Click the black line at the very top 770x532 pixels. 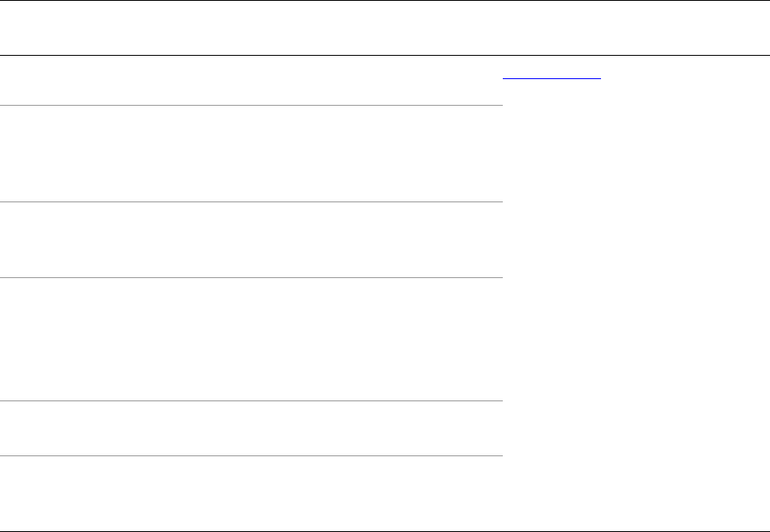385,1
